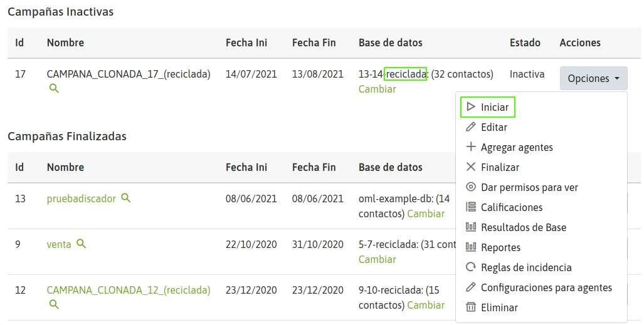Open the Opciones dropdown for campaign 17
This screenshot has width=644, height=325.
coord(593,78)
